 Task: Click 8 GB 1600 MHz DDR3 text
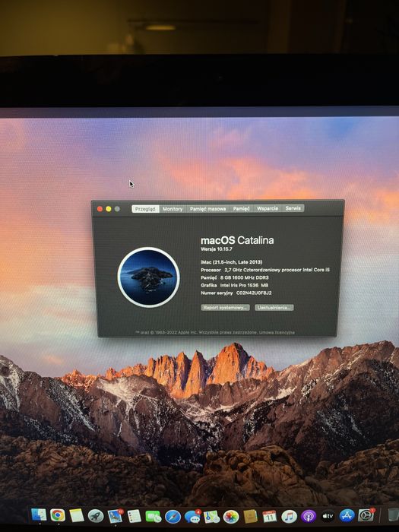pos(244,277)
